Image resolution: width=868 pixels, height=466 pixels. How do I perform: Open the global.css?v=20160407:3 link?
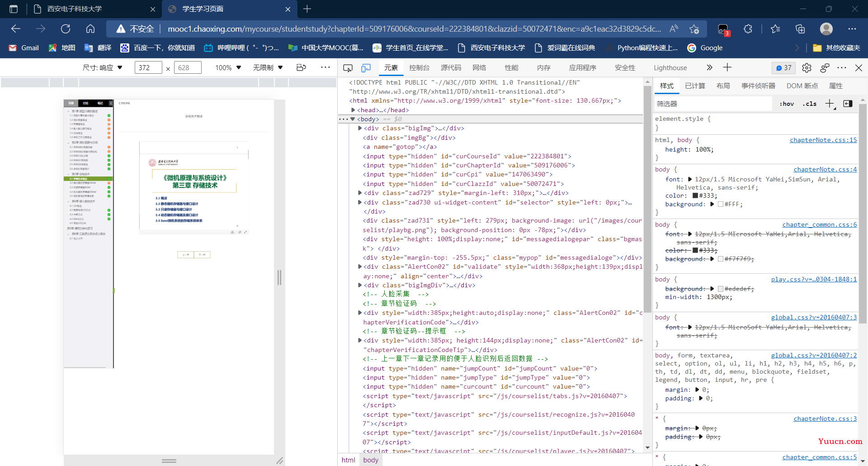[814, 317]
